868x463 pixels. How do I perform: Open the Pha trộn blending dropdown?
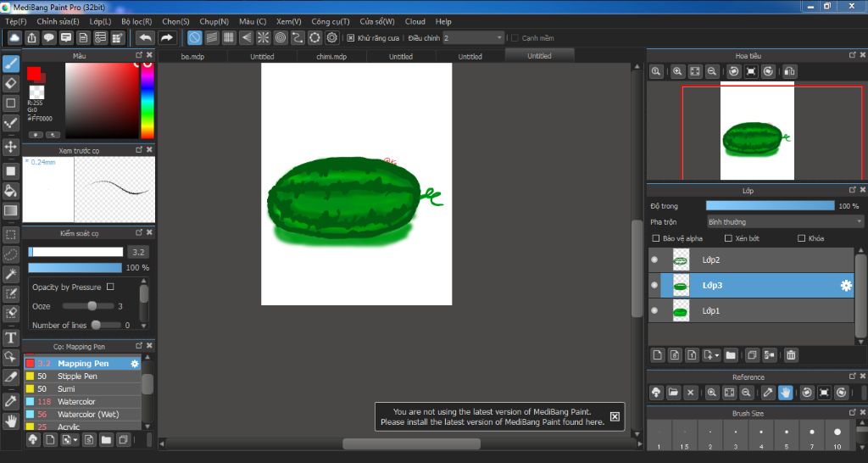click(x=785, y=222)
